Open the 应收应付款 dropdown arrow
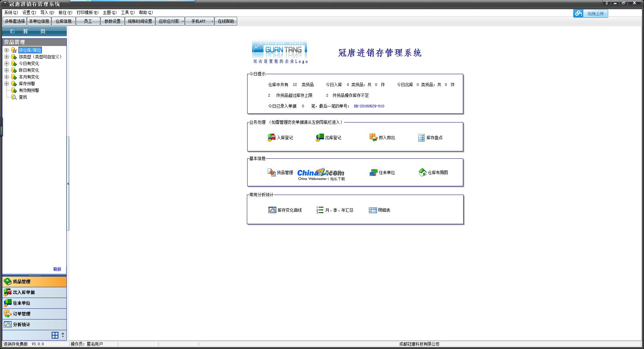 click(x=182, y=21)
